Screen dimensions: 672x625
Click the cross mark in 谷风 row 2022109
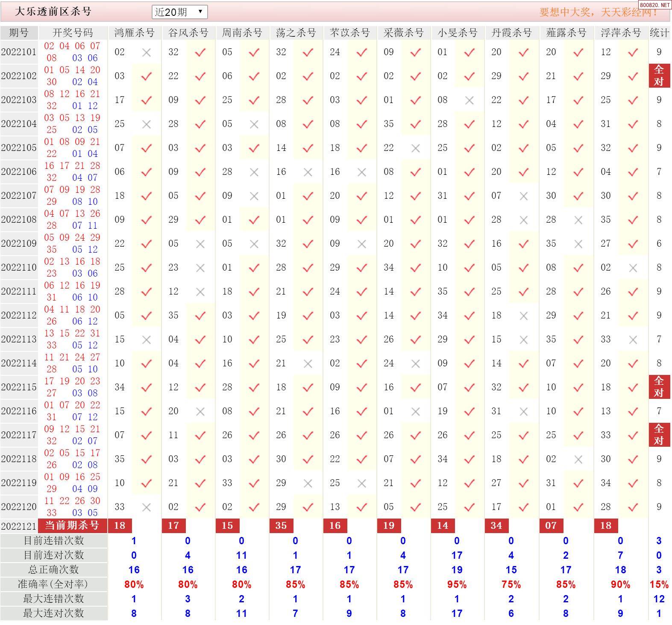tap(200, 244)
